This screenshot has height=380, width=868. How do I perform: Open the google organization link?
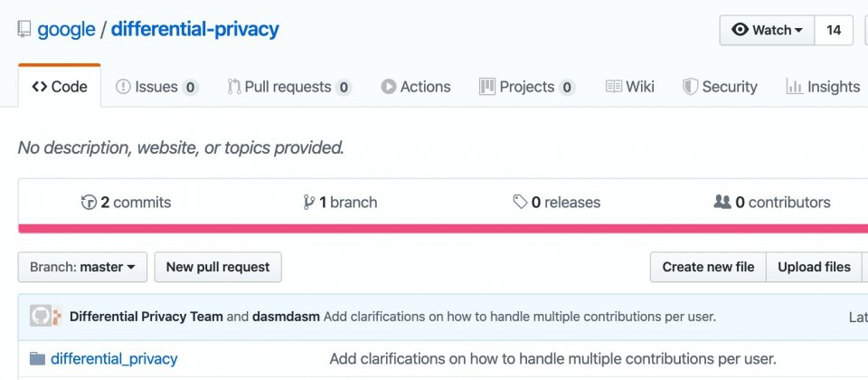(x=66, y=29)
